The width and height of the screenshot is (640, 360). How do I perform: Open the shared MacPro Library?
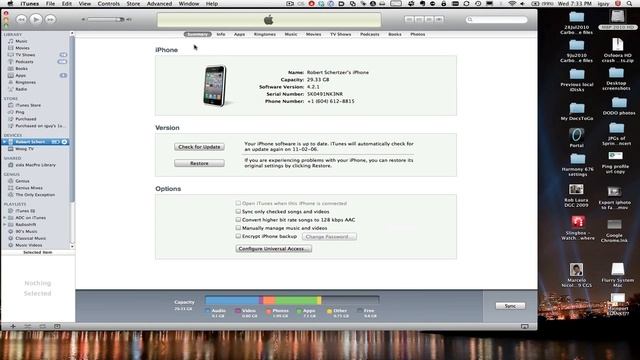[x=37, y=165]
